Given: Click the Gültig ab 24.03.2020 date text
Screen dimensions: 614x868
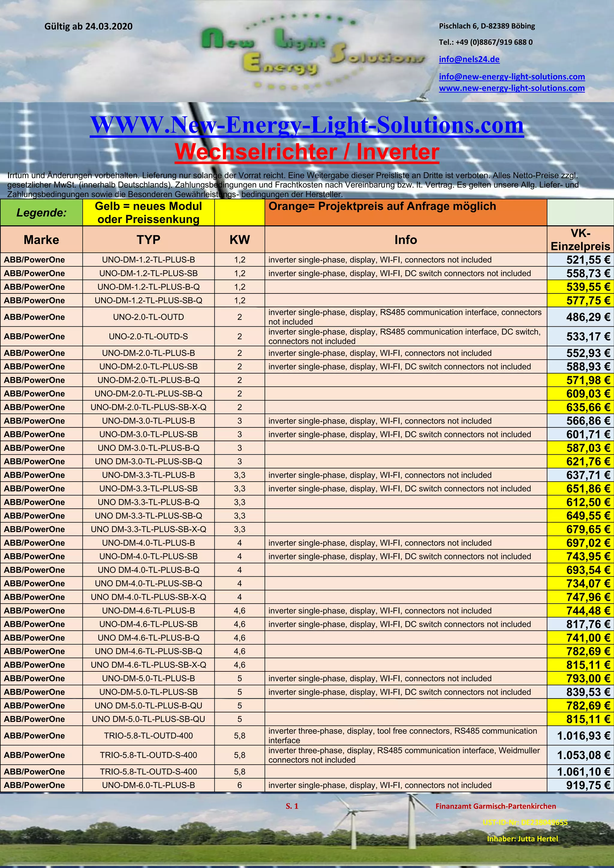Looking at the screenshot, I should [88, 26].
